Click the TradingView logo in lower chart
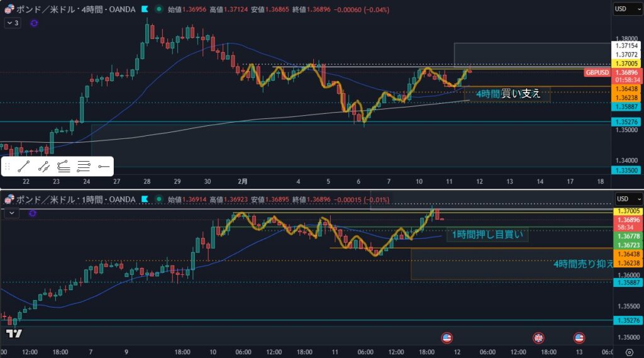The image size is (644, 358). click(14, 333)
